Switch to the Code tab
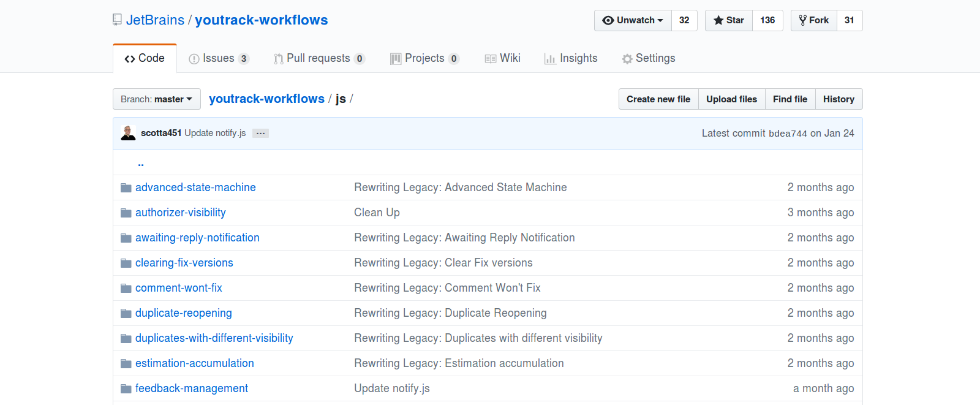980x405 pixels. 145,58
